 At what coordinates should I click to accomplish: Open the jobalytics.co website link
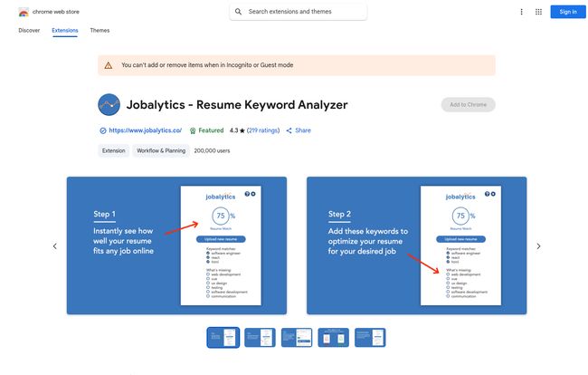tap(145, 130)
